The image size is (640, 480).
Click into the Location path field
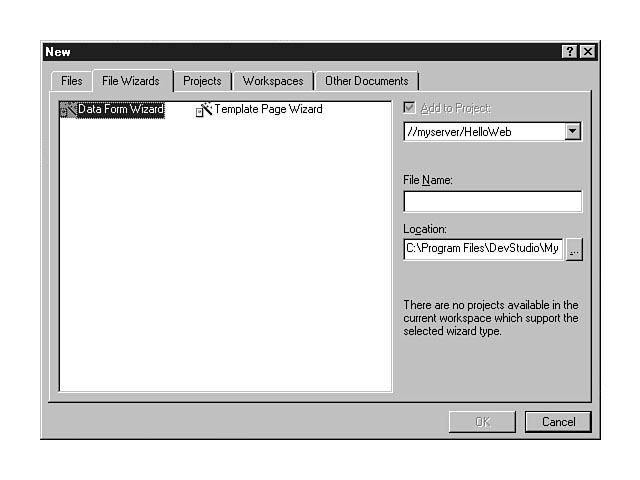point(483,250)
